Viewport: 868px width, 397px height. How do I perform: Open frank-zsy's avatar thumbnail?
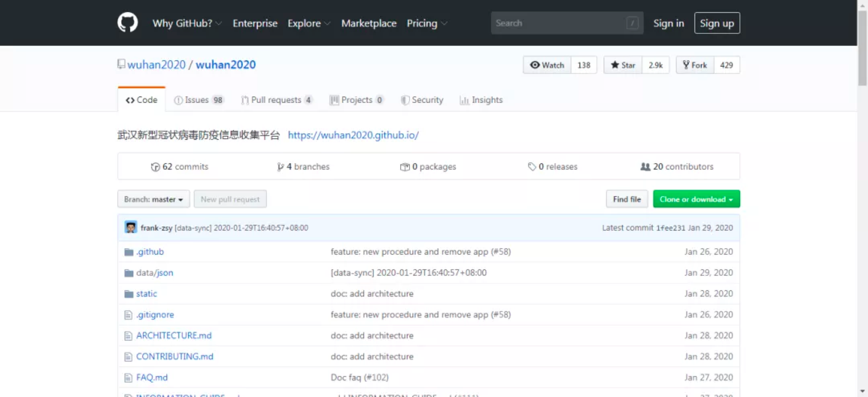[131, 227]
